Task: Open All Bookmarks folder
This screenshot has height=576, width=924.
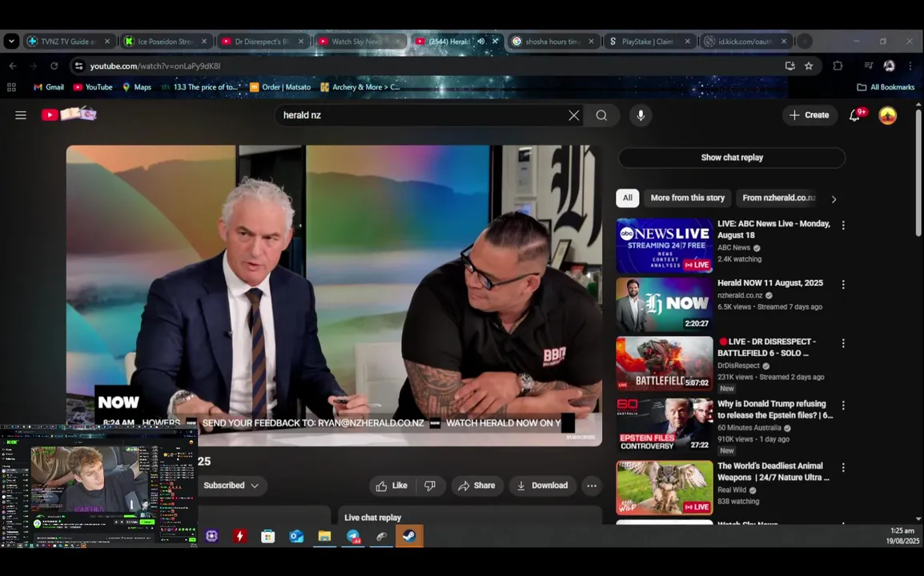Action: coord(886,87)
